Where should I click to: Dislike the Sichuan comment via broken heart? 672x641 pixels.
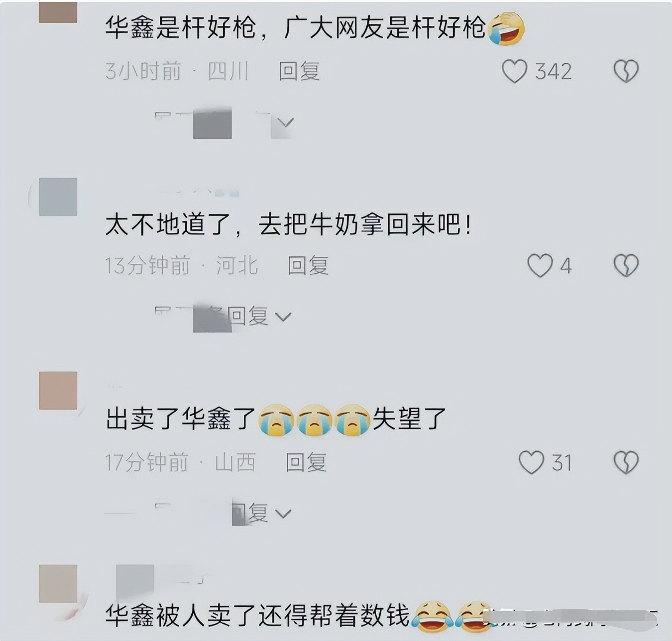pyautogui.click(x=626, y=71)
